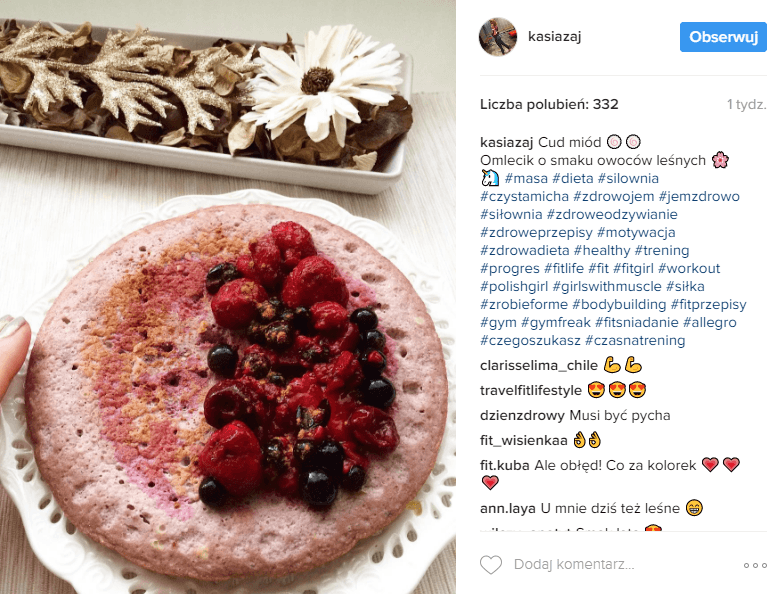Open kasiazaj username in the header
Image resolution: width=769 pixels, height=594 pixels.
coord(554,36)
